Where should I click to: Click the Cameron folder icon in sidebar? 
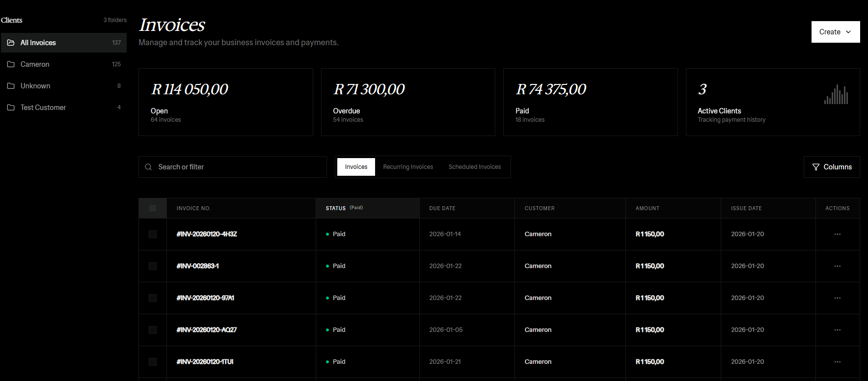[x=11, y=64]
